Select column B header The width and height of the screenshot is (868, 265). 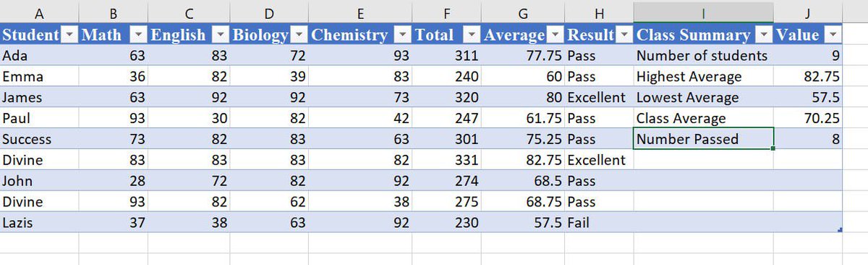[113, 12]
